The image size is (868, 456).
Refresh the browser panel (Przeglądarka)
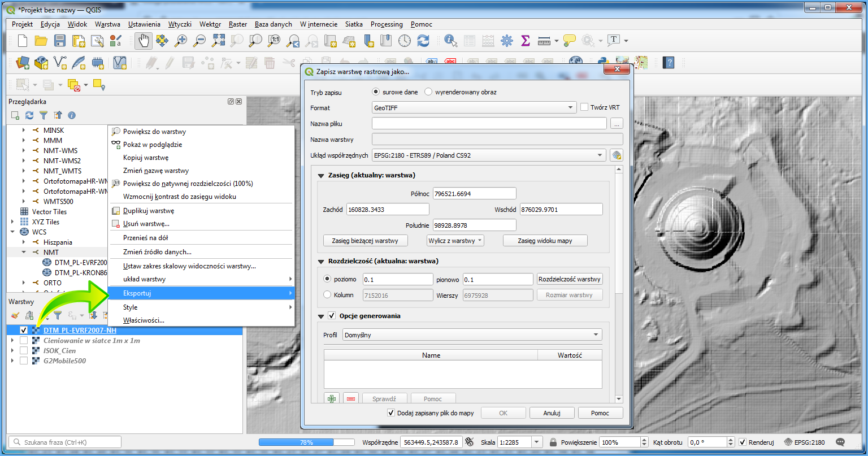pos(29,115)
